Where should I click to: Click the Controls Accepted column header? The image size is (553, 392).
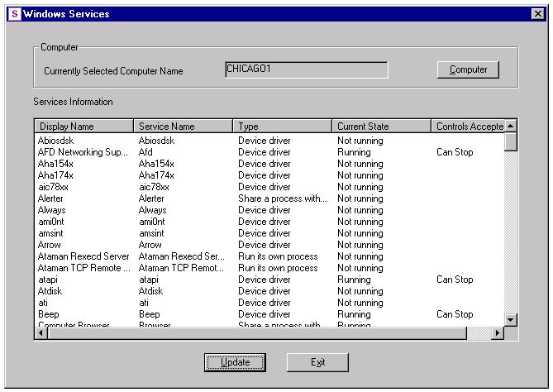pyautogui.click(x=468, y=126)
